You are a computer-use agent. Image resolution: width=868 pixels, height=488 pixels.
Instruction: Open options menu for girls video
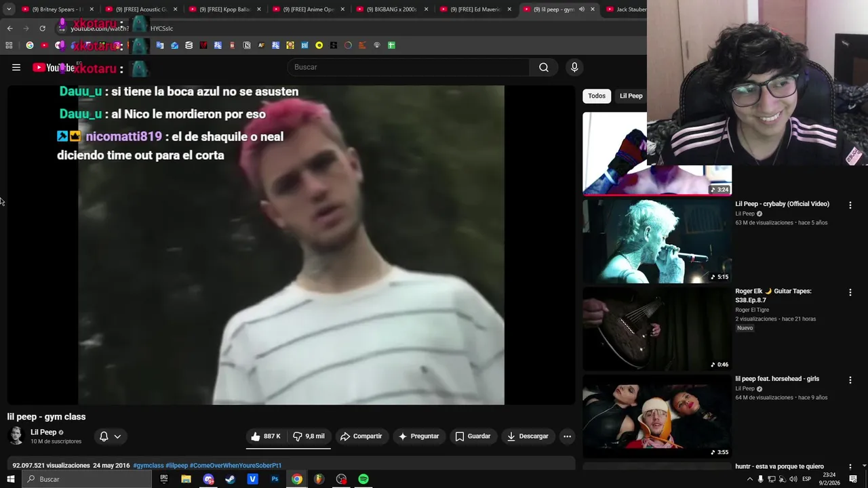coord(850,380)
